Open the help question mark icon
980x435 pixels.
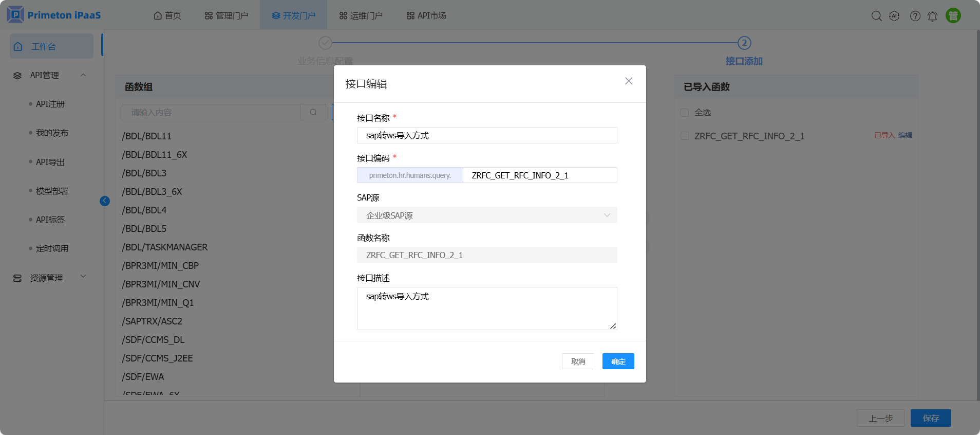click(x=915, y=16)
